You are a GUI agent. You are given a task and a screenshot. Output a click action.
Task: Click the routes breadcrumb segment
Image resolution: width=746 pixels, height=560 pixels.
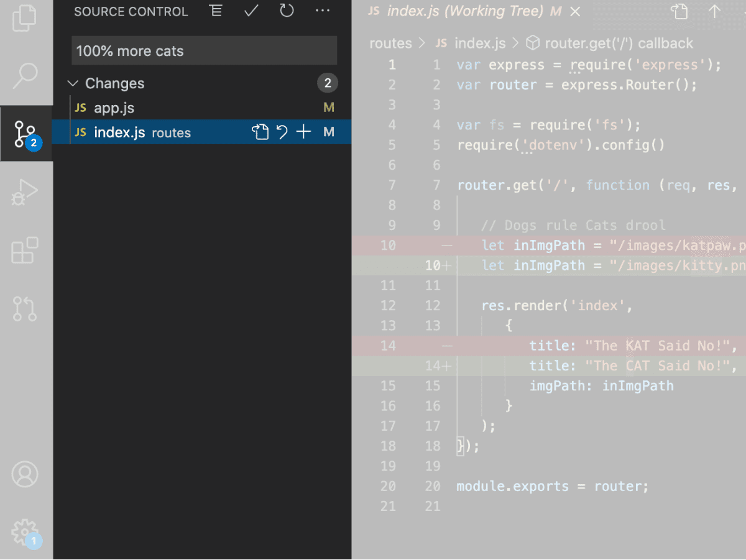pyautogui.click(x=390, y=43)
